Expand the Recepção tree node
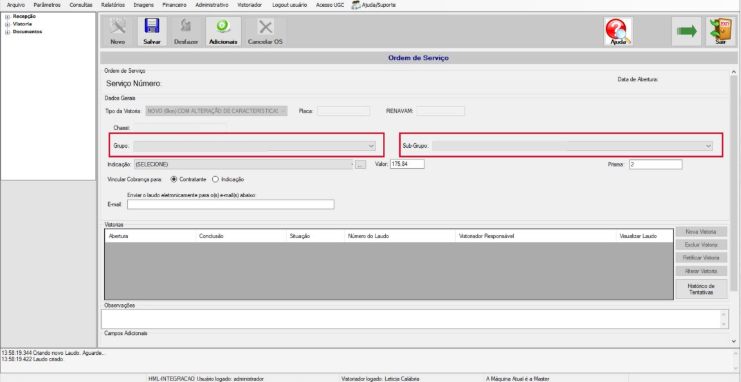Image resolution: width=741 pixels, height=382 pixels. [x=8, y=17]
